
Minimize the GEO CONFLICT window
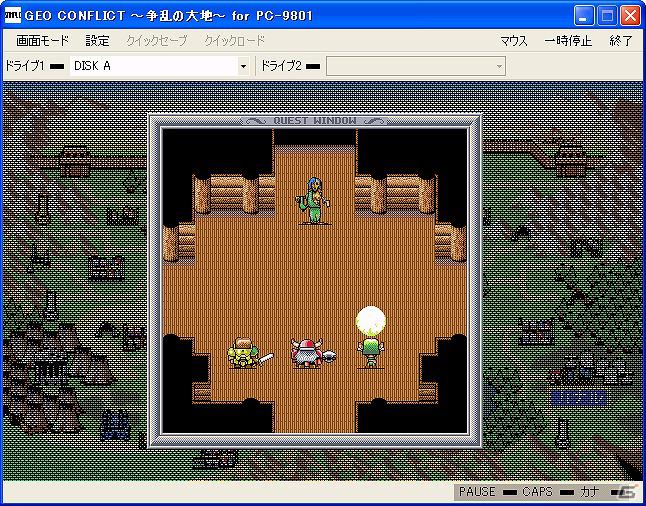click(x=583, y=16)
